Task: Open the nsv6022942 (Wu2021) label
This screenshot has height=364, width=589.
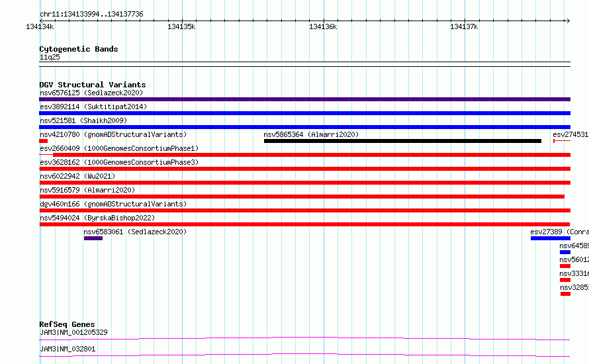Action: tap(77, 176)
